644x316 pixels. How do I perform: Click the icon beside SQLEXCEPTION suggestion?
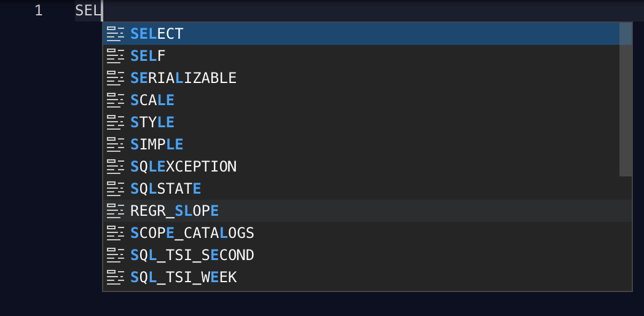115,167
